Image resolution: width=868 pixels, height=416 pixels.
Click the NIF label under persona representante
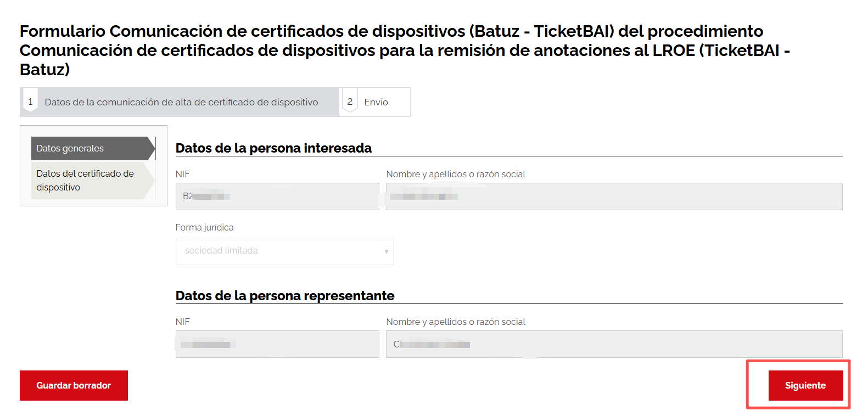(x=182, y=322)
